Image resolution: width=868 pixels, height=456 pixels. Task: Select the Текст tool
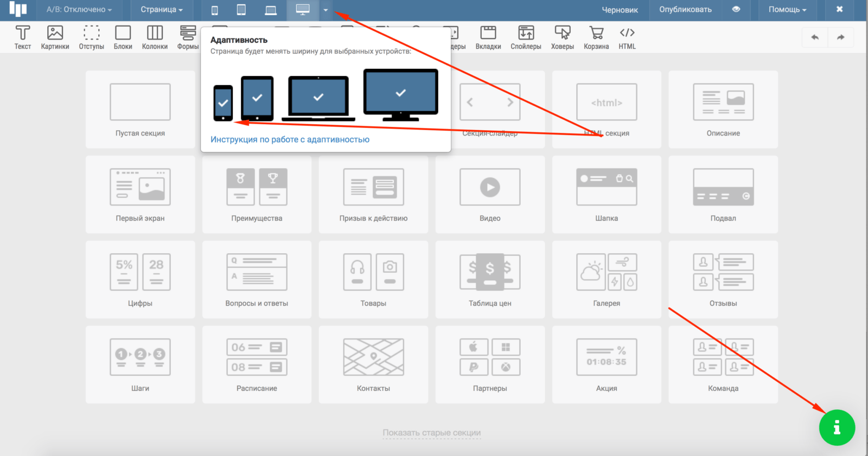[x=22, y=37]
